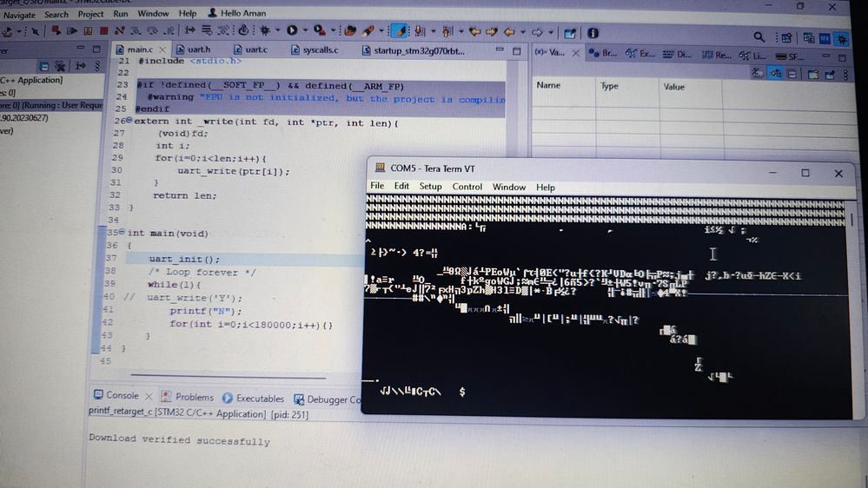This screenshot has height=488, width=868.
Task: Click the Suspend debug icon
Action: point(88,31)
